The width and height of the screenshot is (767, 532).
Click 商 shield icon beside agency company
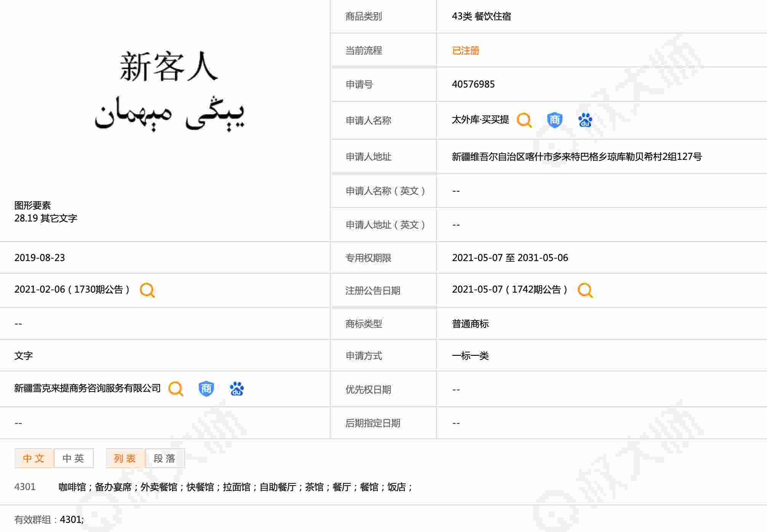[206, 389]
